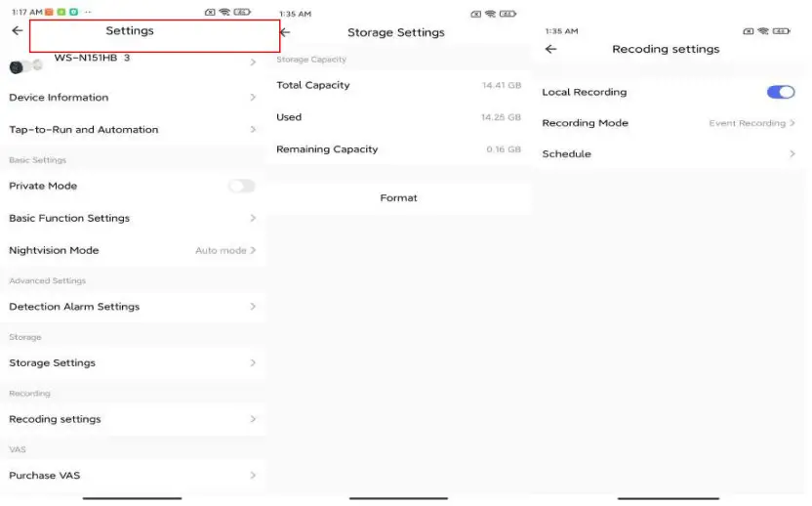Tap chevron on Recoding settings row

coord(253,419)
